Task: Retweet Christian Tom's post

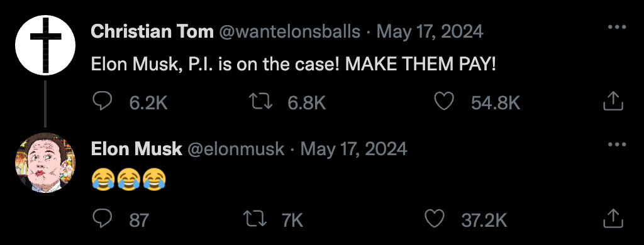Action: (261, 101)
